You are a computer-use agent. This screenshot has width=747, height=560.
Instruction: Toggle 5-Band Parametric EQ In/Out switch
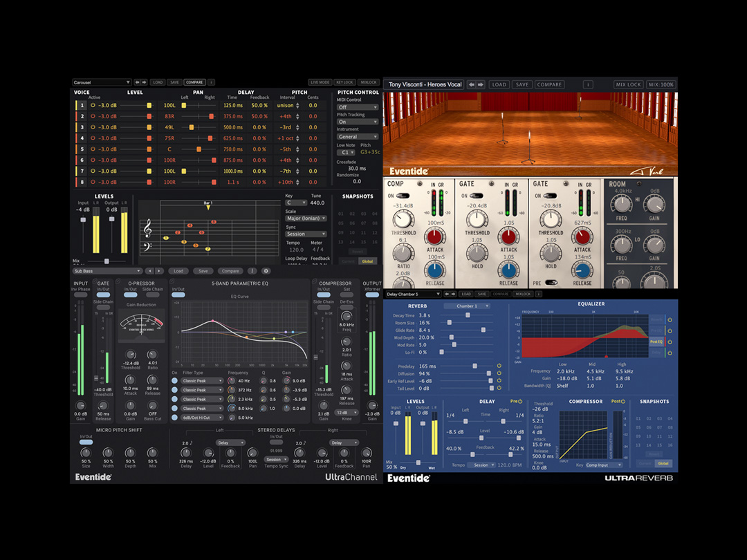178,295
